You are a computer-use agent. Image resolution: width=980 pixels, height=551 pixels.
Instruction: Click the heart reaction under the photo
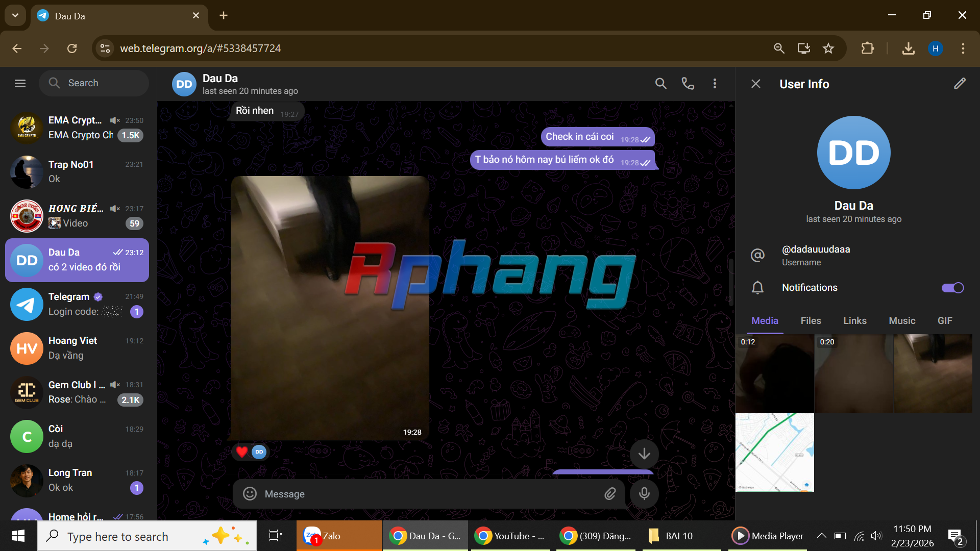tap(242, 452)
